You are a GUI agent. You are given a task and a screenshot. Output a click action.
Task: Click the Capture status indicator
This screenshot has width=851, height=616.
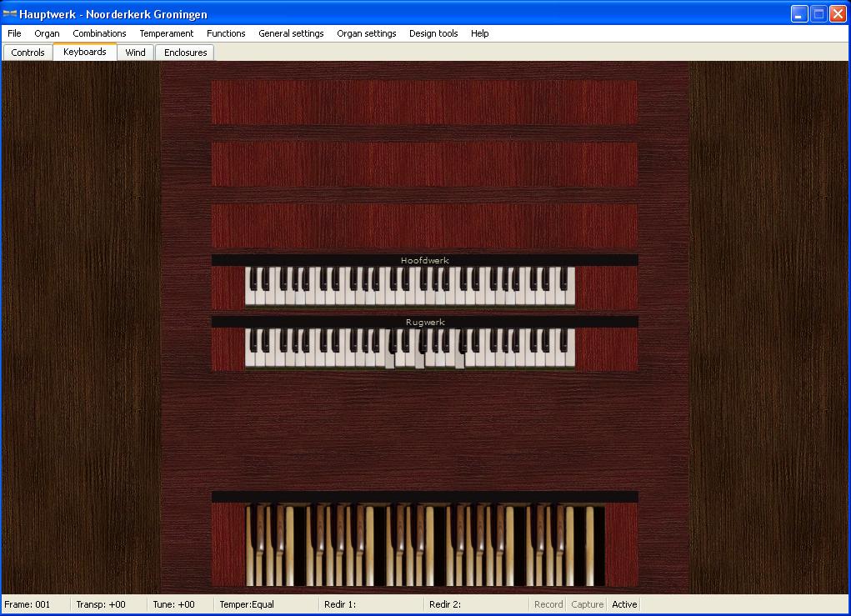click(x=588, y=604)
